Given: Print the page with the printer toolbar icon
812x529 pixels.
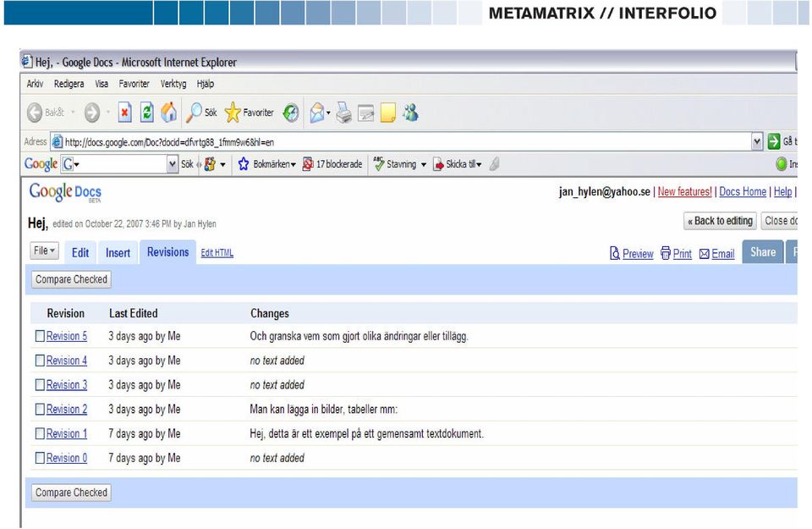Looking at the screenshot, I should pos(343,113).
